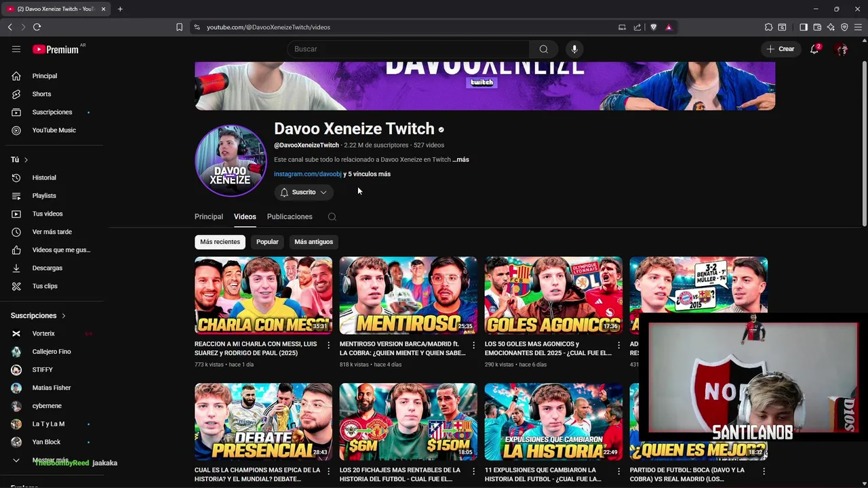Open options menu for 11 Expulsiones video

click(618, 472)
